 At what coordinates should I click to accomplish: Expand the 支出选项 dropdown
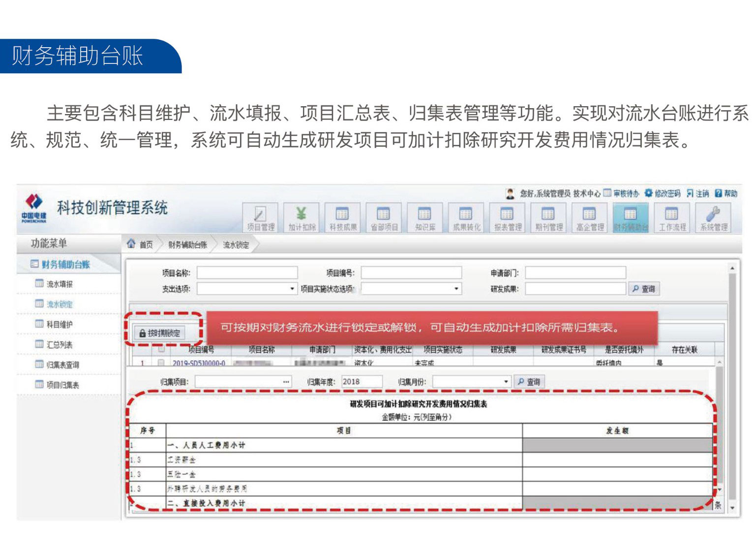point(292,289)
